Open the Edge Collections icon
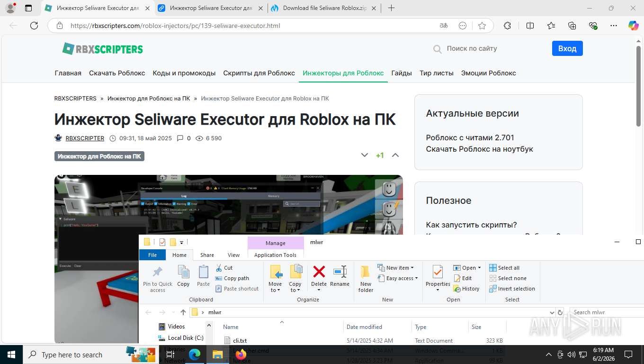644x364 pixels. tap(572, 26)
